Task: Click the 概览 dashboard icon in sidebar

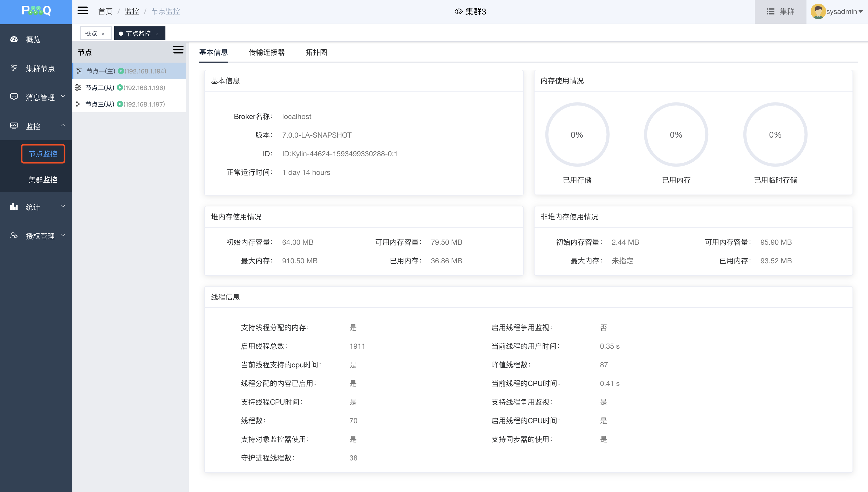Action: click(14, 39)
